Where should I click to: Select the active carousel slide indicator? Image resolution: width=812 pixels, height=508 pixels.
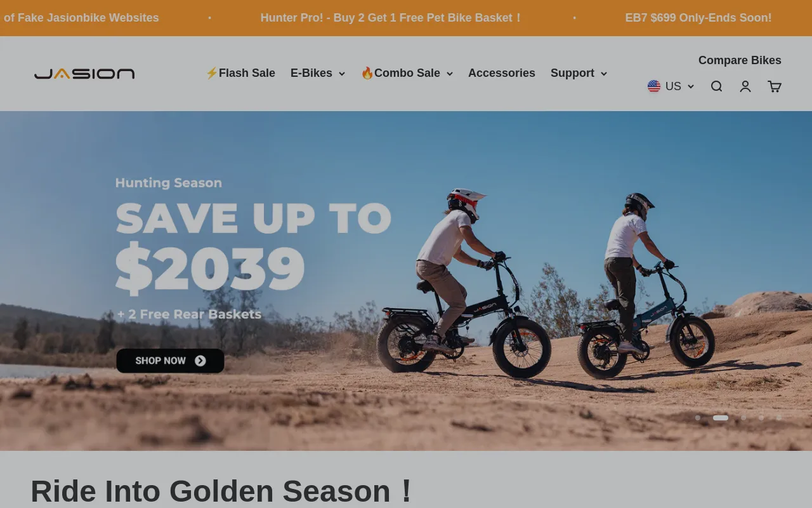tap(721, 418)
